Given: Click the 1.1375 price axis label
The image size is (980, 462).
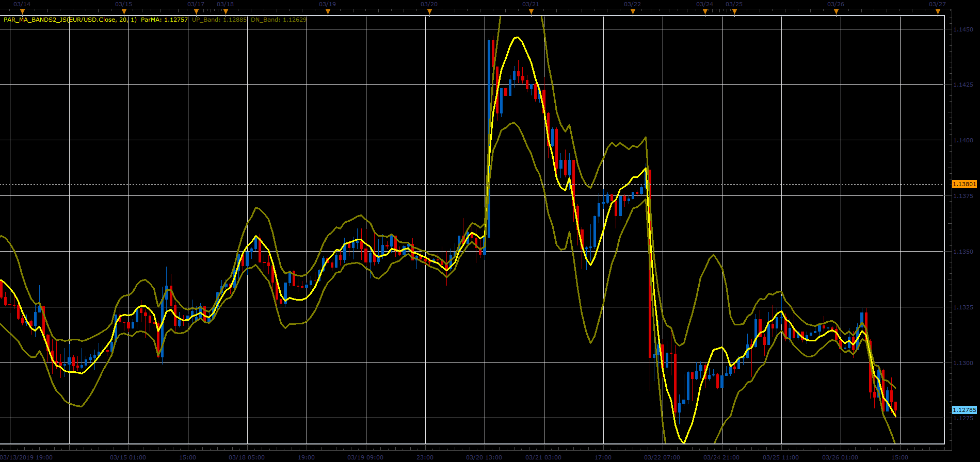Looking at the screenshot, I should coord(963,196).
